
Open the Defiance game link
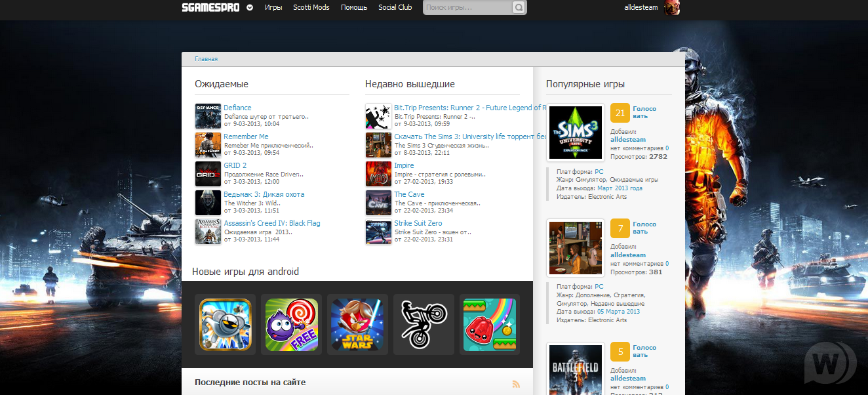tap(237, 108)
